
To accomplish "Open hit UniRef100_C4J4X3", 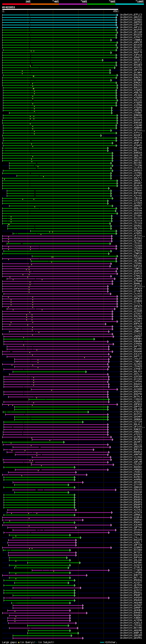I will pyautogui.click(x=131, y=294).
